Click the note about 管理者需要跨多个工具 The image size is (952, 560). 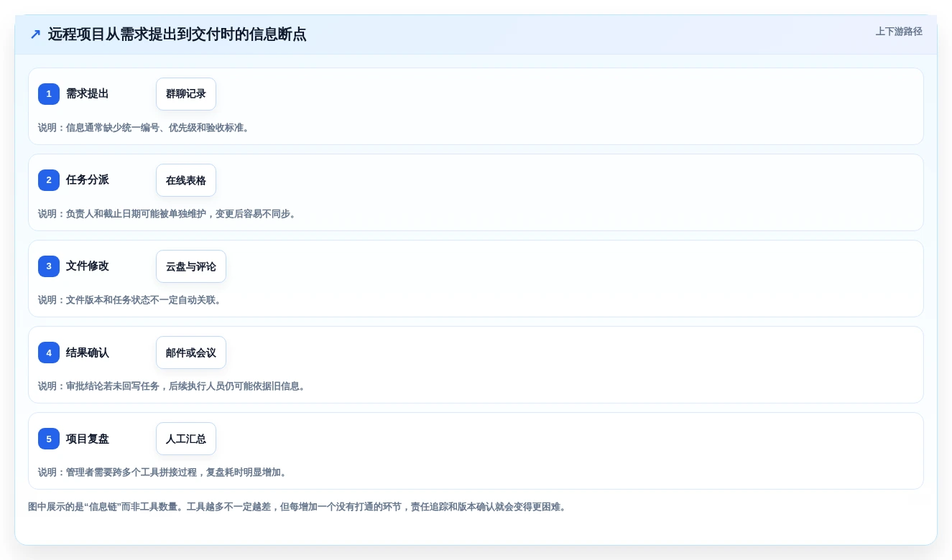pyautogui.click(x=164, y=472)
